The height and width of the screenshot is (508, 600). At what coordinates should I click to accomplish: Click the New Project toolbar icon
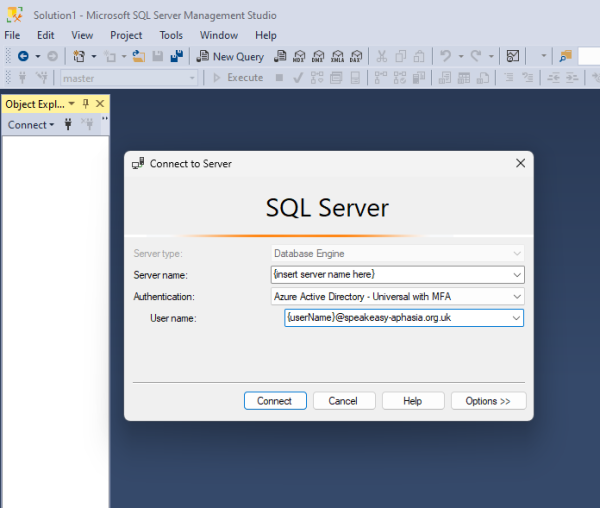click(79, 57)
